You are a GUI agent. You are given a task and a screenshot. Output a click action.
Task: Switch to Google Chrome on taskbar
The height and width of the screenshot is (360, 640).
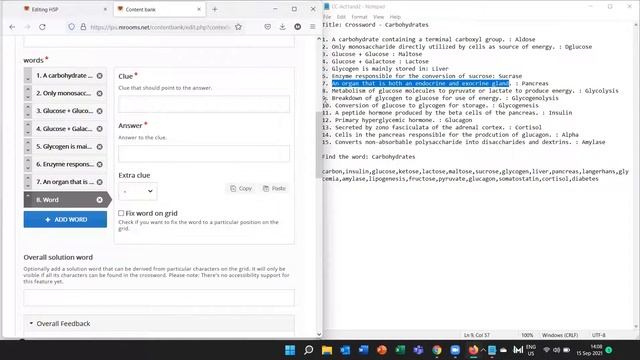pyautogui.click(x=437, y=350)
